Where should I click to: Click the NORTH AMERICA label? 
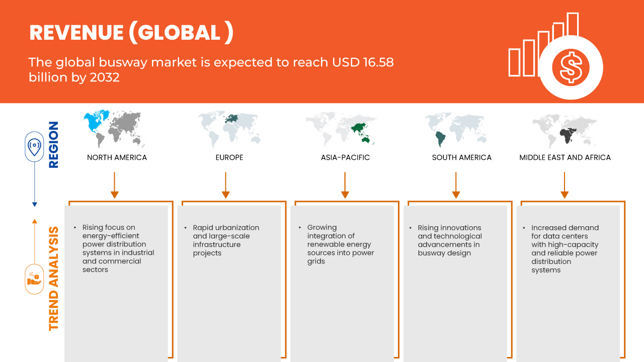pyautogui.click(x=117, y=157)
